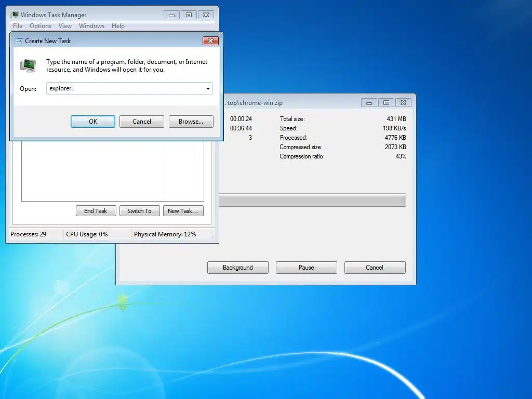Viewport: 532px width, 399px height.
Task: Maximize the chrome-win.zip window
Action: coord(386,103)
